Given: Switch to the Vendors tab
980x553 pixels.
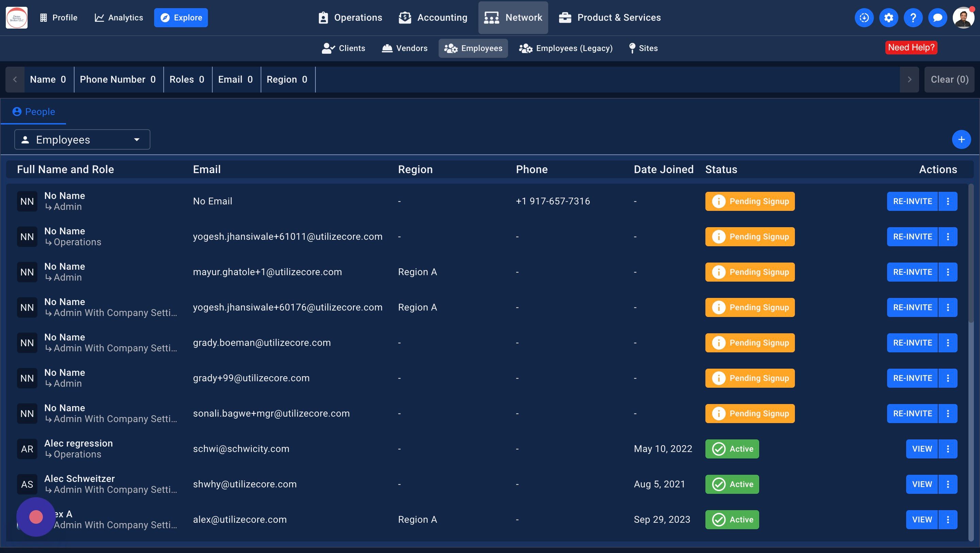Looking at the screenshot, I should click(405, 48).
